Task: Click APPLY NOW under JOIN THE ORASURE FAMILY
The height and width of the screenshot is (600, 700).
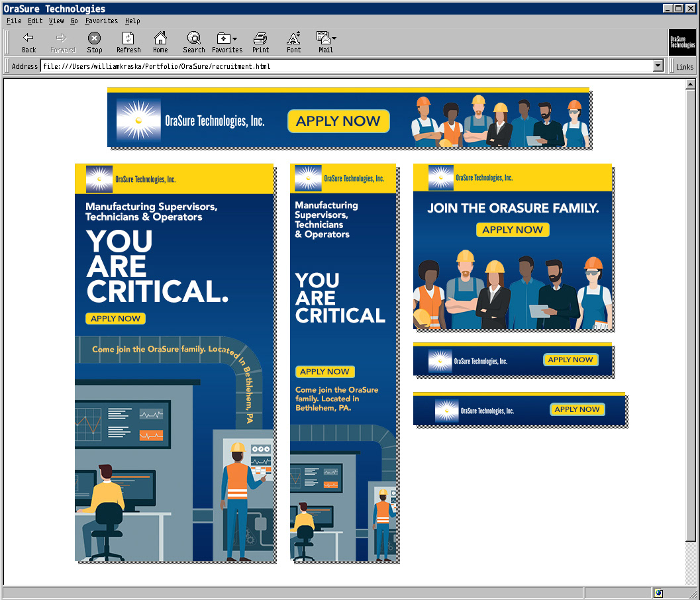Action: (513, 230)
